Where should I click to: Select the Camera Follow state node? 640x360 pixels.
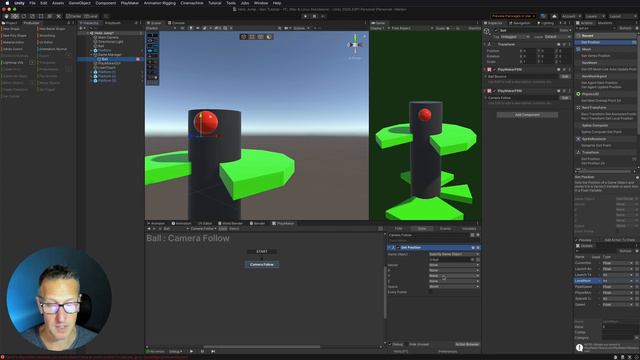(x=262, y=264)
